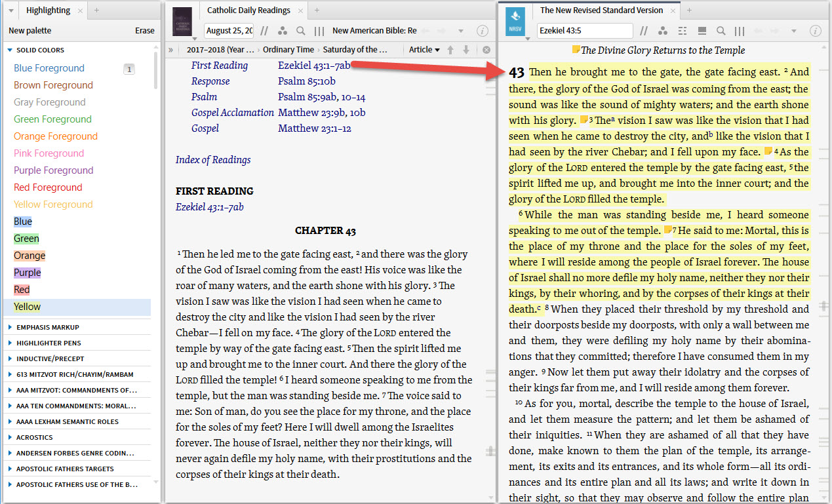The image size is (832, 504).
Task: Open visual filters in NRSV panel
Action: [x=663, y=31]
